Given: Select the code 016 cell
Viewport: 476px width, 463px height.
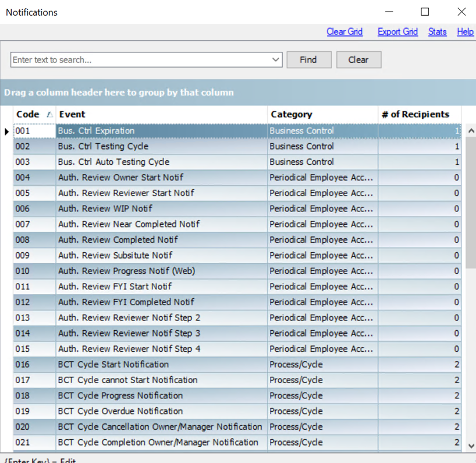Looking at the screenshot, I should click(34, 365).
